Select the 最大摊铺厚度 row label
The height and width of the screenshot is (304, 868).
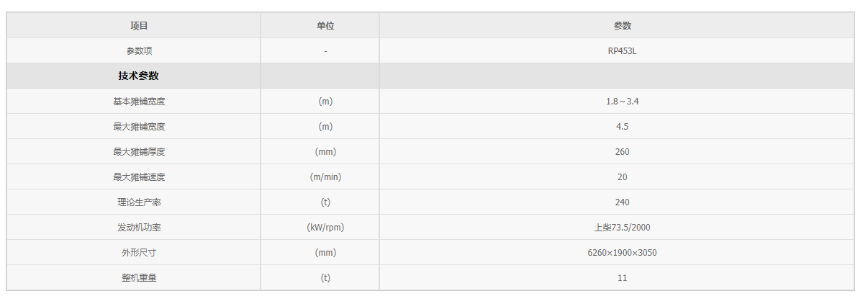(139, 152)
